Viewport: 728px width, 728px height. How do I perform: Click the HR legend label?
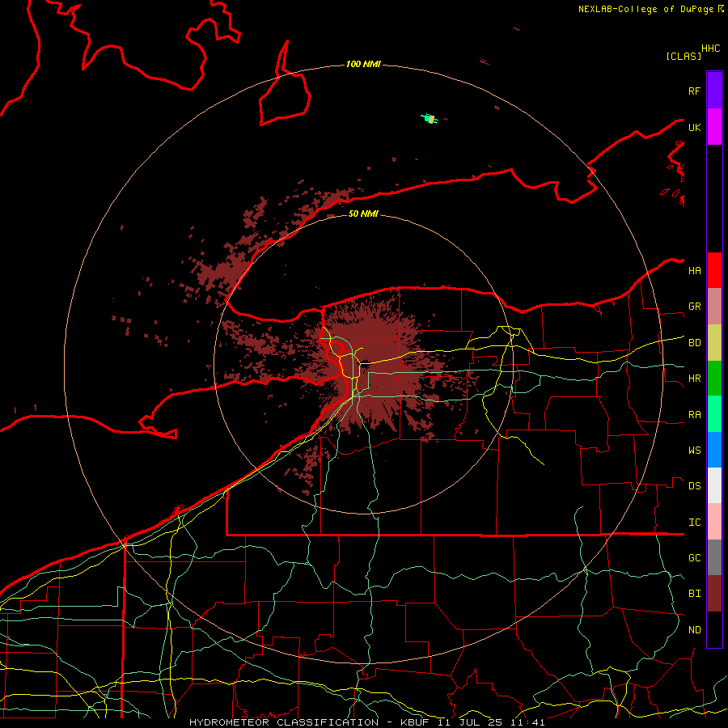click(x=694, y=379)
